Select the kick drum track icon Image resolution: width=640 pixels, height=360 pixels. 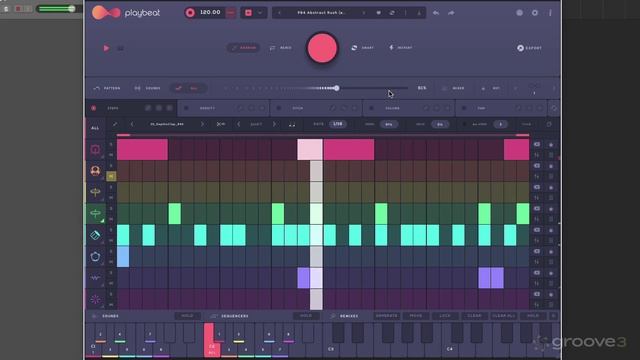click(95, 149)
